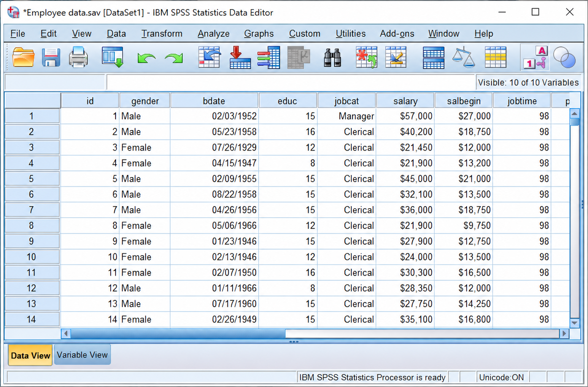Switch to the Variable View tab
This screenshot has height=387, width=588.
coord(83,355)
